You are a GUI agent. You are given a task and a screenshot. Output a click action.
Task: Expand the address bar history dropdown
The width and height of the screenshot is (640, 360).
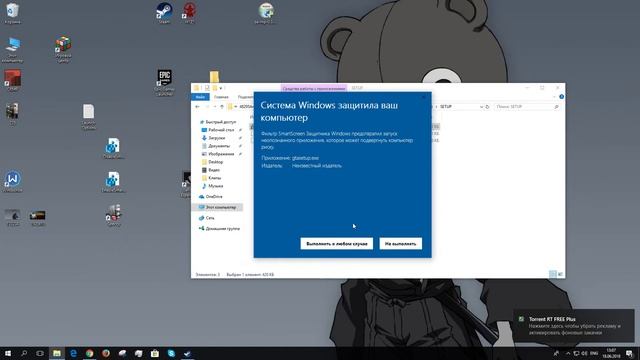pyautogui.click(x=481, y=107)
